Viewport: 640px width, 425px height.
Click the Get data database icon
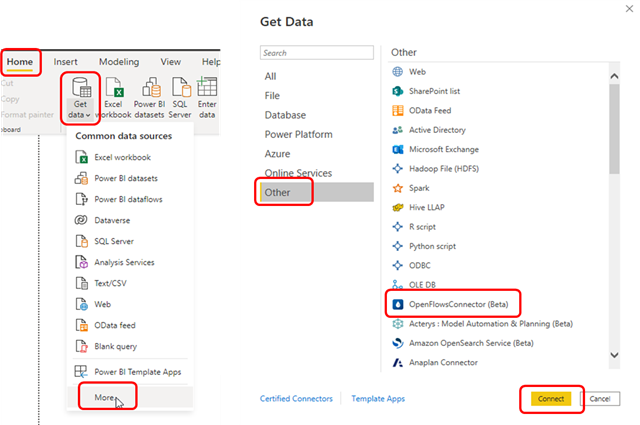[78, 90]
